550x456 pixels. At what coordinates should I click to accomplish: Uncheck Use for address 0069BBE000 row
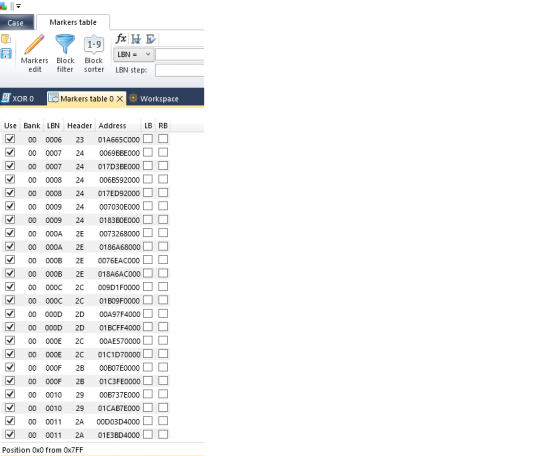point(10,152)
